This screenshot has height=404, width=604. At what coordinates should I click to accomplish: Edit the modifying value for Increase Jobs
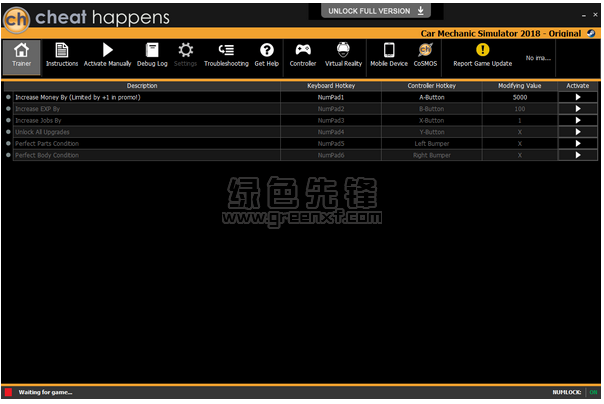pos(520,120)
